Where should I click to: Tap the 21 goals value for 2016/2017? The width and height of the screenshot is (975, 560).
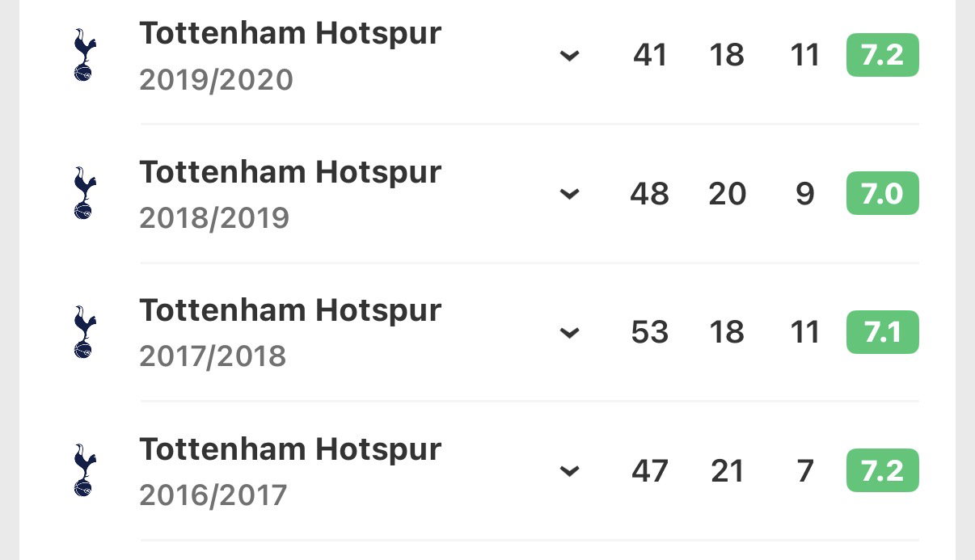point(726,470)
